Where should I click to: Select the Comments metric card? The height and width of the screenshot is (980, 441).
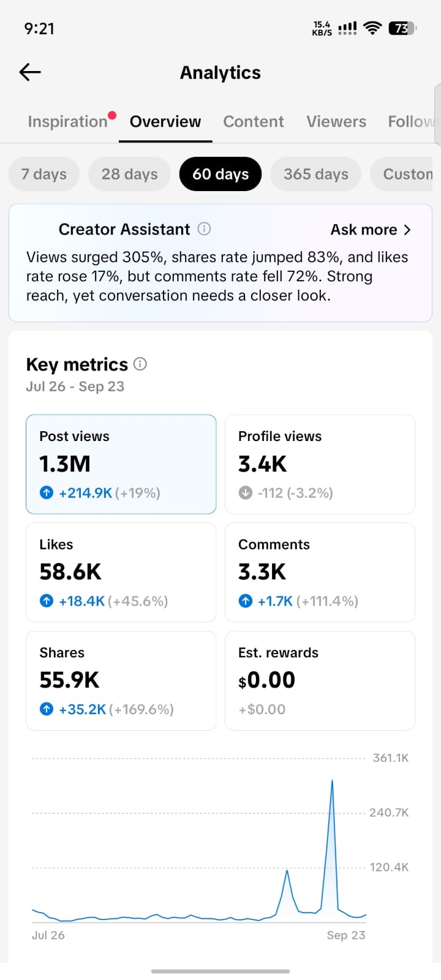point(320,572)
